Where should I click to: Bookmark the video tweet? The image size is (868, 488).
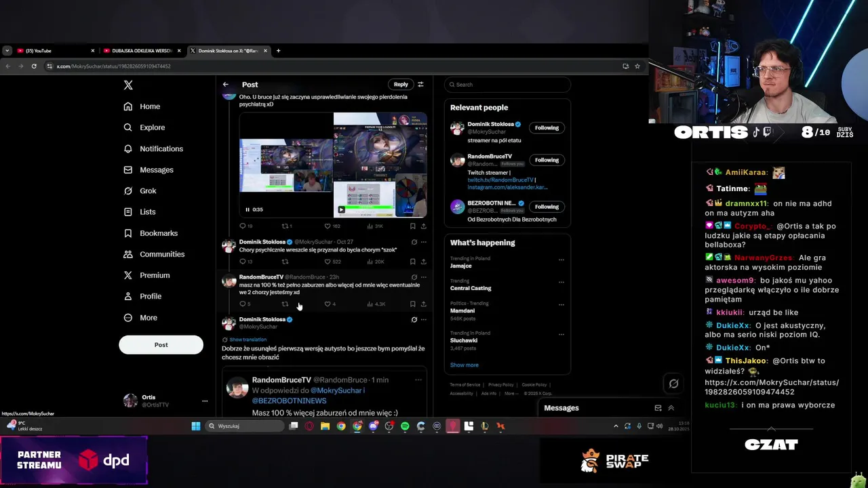pos(412,226)
